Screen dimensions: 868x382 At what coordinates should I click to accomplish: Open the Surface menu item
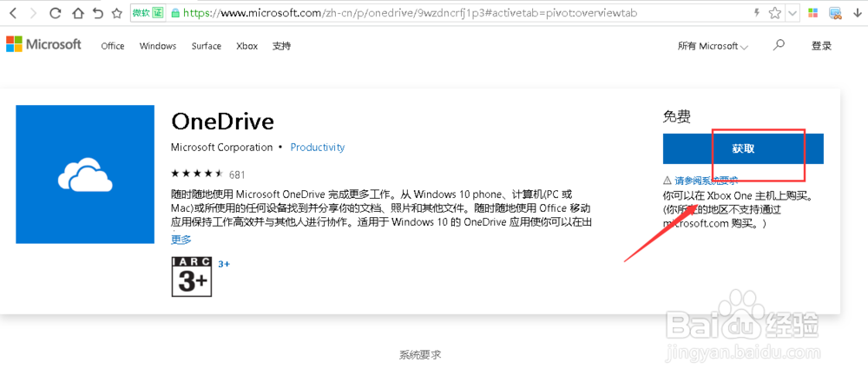[x=207, y=46]
